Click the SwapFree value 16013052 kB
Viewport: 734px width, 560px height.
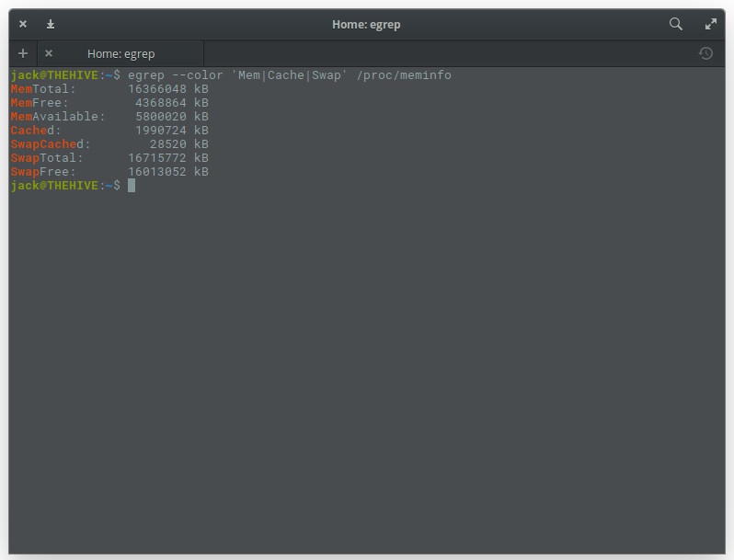[x=167, y=172]
